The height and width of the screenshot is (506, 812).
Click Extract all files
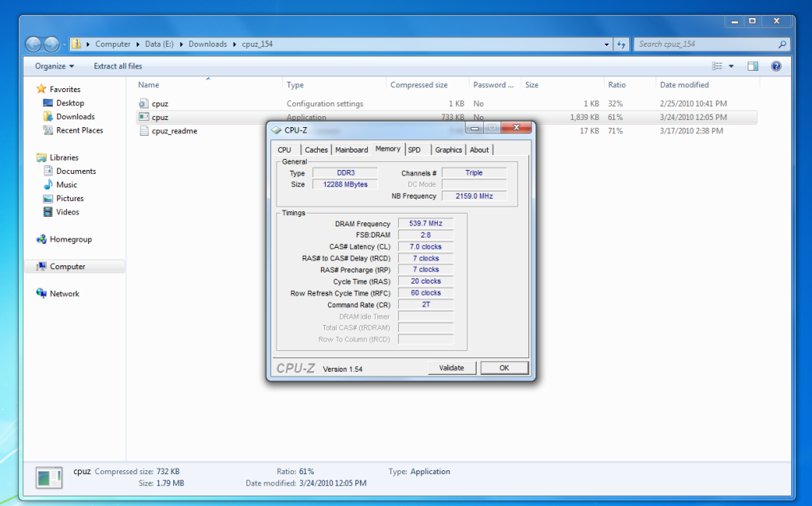tap(118, 66)
